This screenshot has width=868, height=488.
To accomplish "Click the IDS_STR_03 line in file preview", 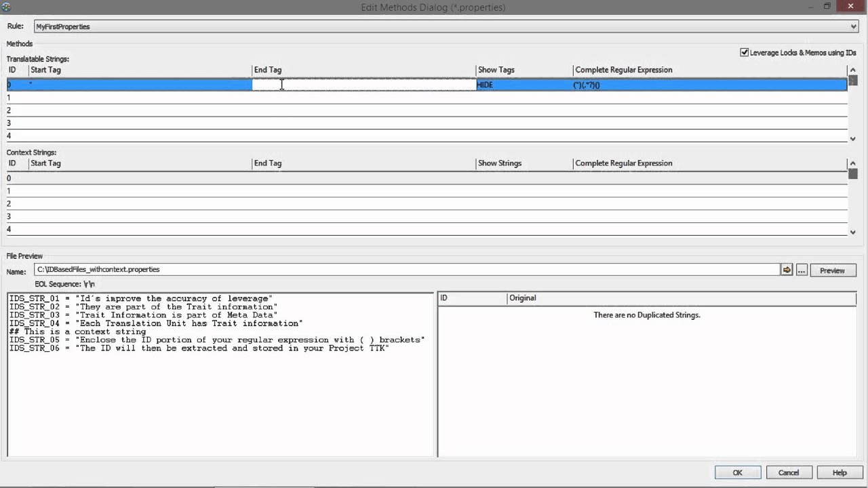I will pyautogui.click(x=143, y=315).
